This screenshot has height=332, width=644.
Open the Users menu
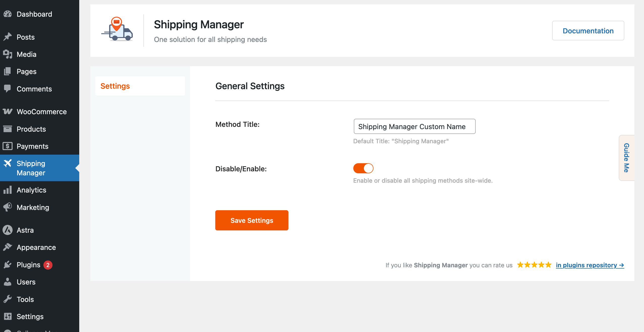click(40, 282)
